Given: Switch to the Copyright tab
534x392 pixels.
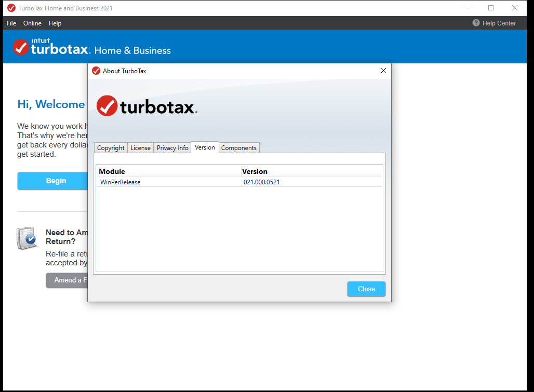Looking at the screenshot, I should [x=111, y=147].
